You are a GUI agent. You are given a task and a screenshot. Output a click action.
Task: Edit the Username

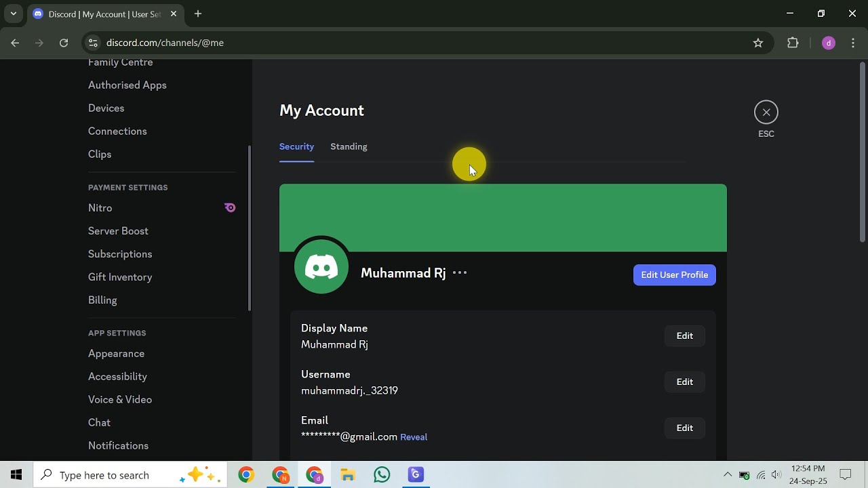click(685, 382)
